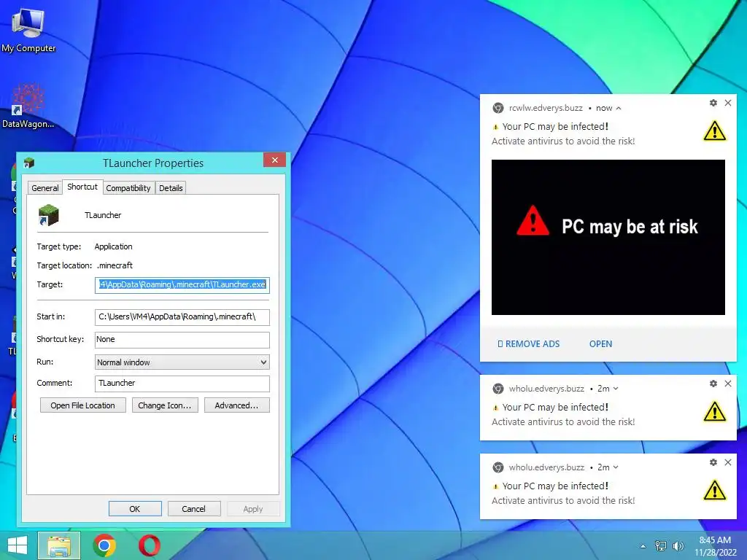
Task: Click the TLauncher Properties title bar icon
Action: 29,163
